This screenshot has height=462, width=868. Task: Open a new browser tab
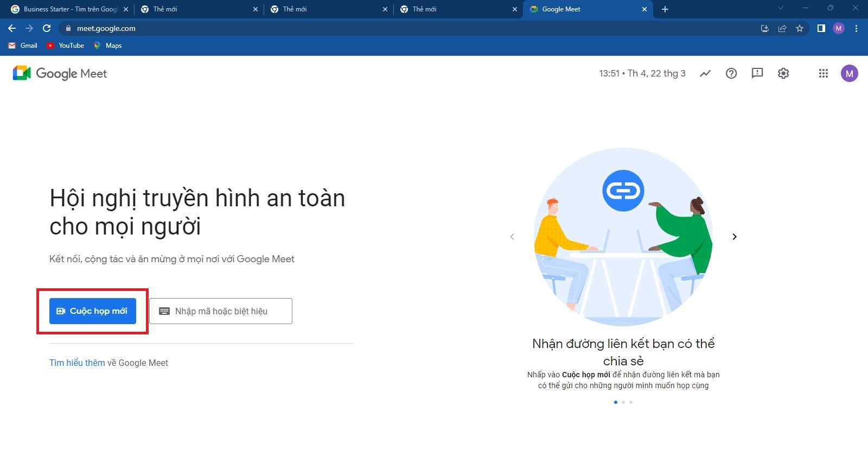click(x=665, y=9)
